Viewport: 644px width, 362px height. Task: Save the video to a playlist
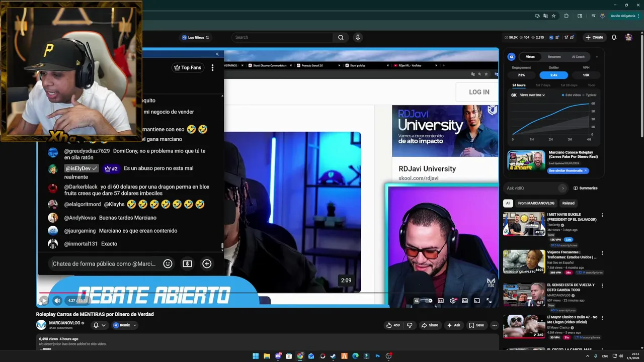click(x=476, y=325)
